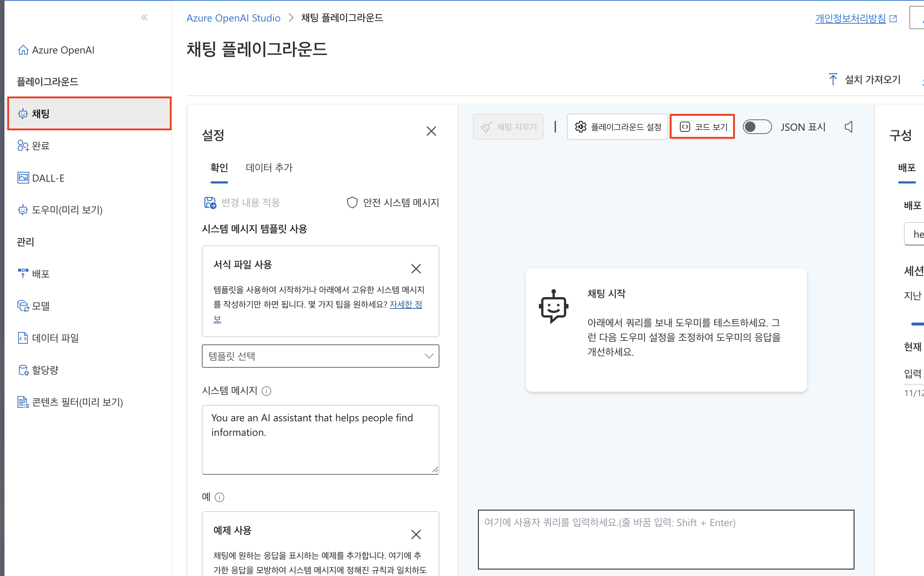Close the 설정 panel
The image size is (924, 576).
point(431,131)
